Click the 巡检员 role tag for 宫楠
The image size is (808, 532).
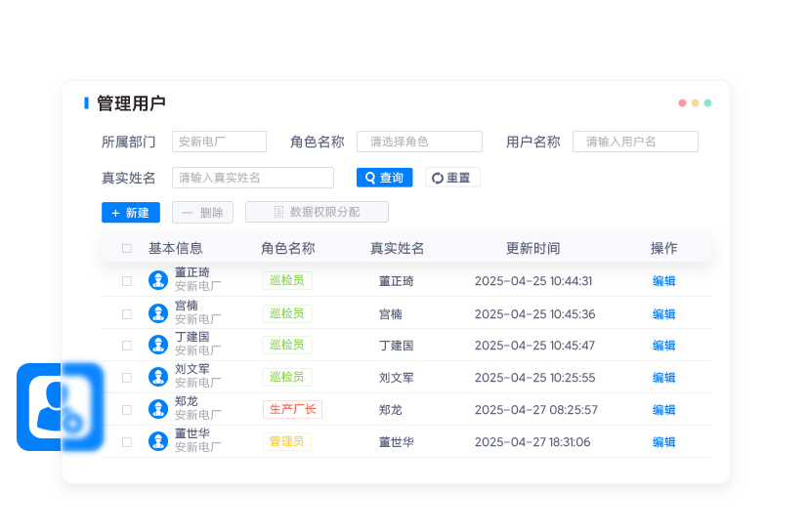tap(286, 313)
